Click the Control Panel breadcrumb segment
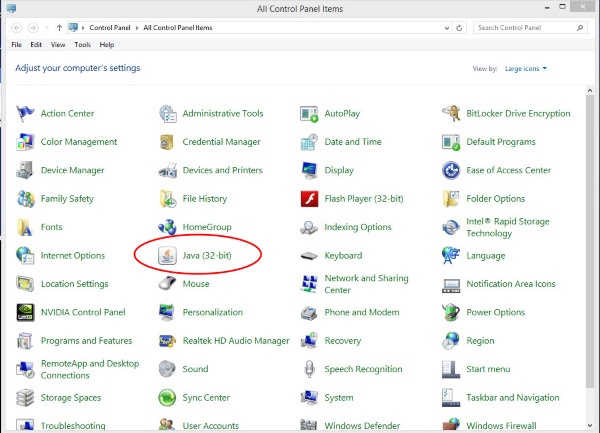Image resolution: width=600 pixels, height=433 pixels. [x=111, y=28]
